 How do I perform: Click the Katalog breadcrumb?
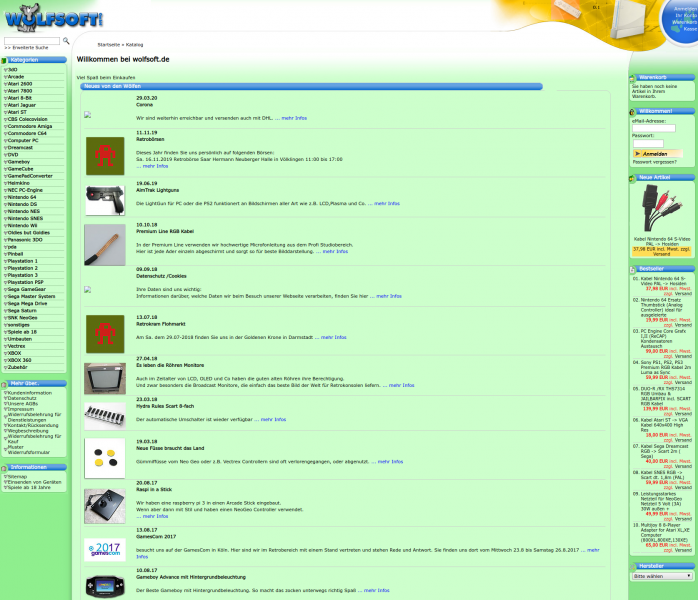(134, 45)
